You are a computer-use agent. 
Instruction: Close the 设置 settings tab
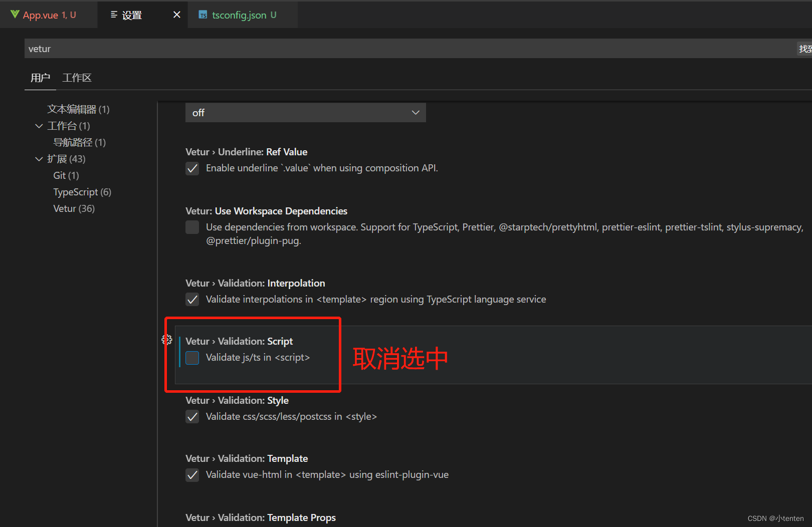(x=177, y=15)
